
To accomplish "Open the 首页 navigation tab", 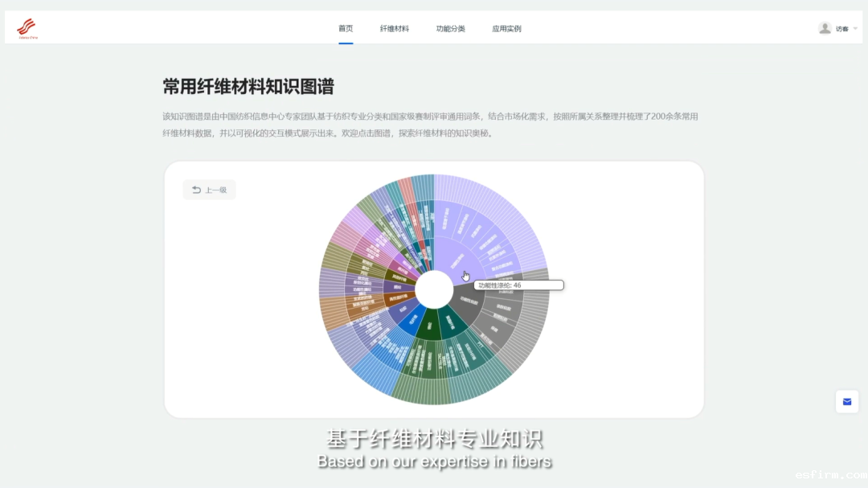I will pyautogui.click(x=346, y=28).
